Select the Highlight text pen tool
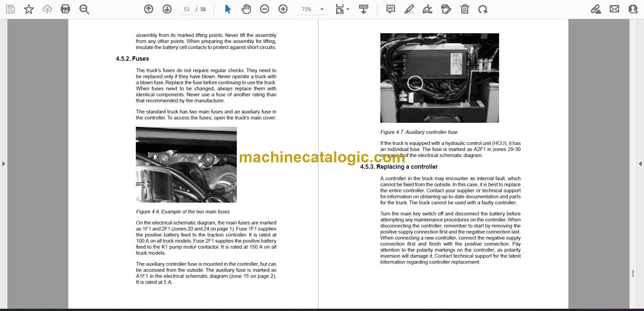Image resolution: width=644 pixels, height=311 pixels. [409, 9]
